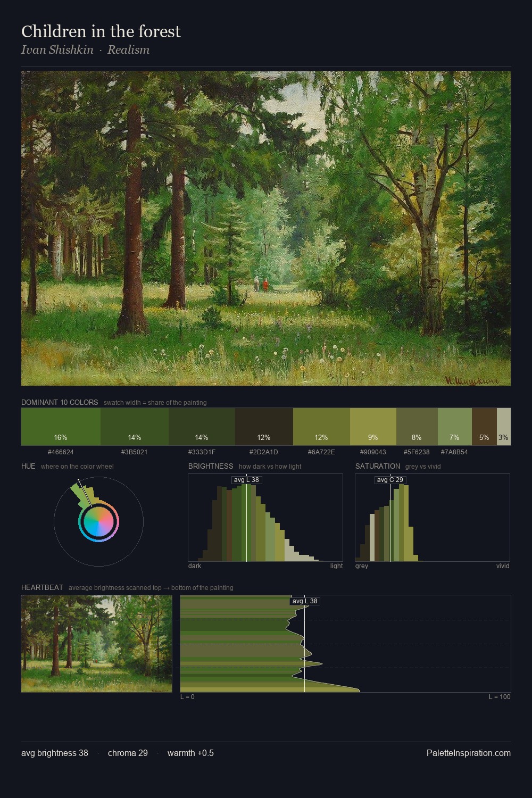Click the 'grey' saturation axis label
The width and height of the screenshot is (532, 798).
362,566
